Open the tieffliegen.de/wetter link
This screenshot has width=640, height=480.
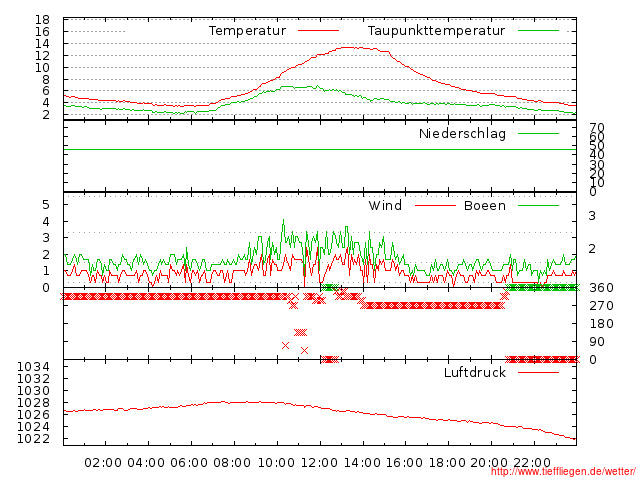563,472
